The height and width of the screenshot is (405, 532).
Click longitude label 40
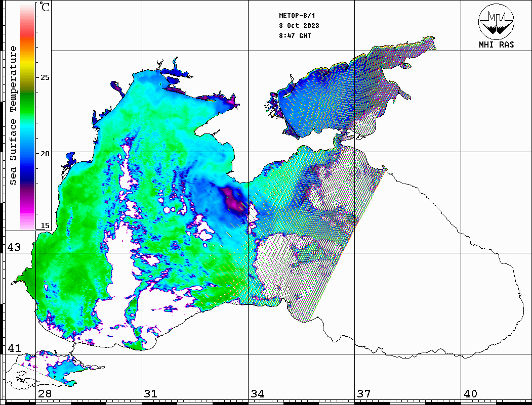[470, 393]
